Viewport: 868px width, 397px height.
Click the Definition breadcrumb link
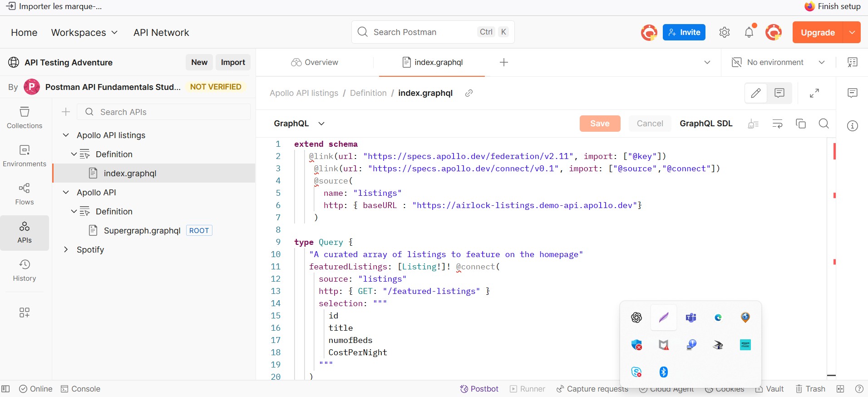368,93
